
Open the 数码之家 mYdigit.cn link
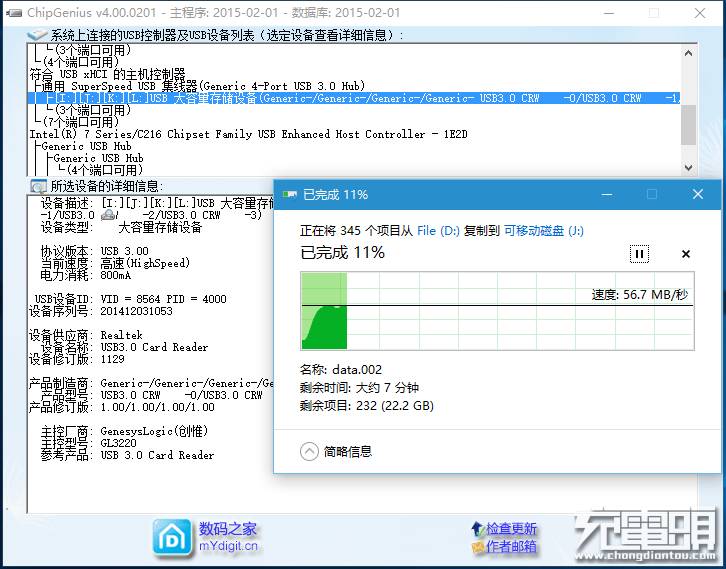pos(228,537)
